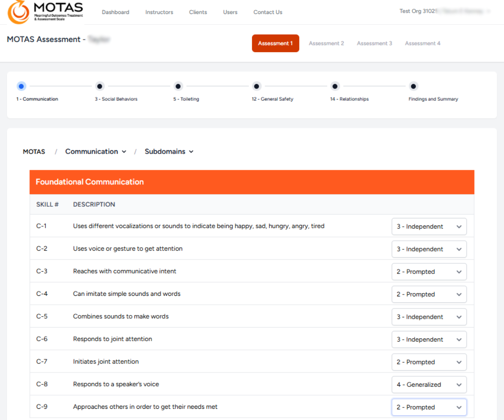Open the Test Org account menu
504x420 pixels.
pyautogui.click(x=444, y=11)
